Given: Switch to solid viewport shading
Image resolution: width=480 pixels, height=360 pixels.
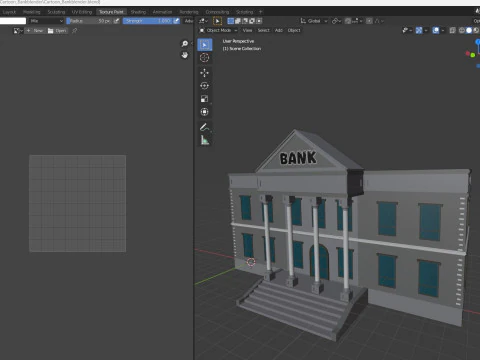Looking at the screenshot, I should [x=469, y=30].
